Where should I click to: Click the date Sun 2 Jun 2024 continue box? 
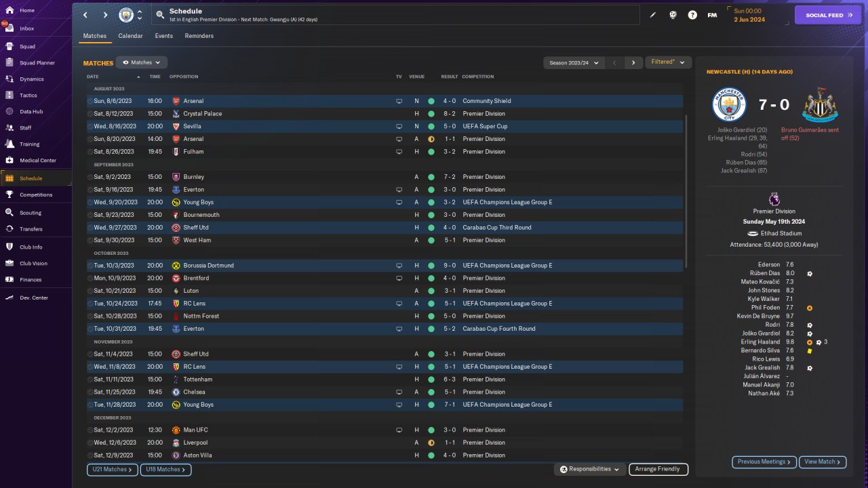pos(757,15)
